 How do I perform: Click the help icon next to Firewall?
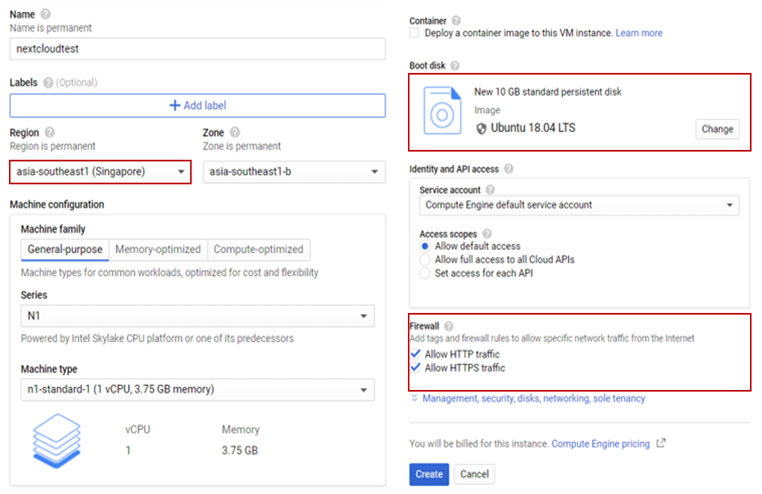click(449, 326)
